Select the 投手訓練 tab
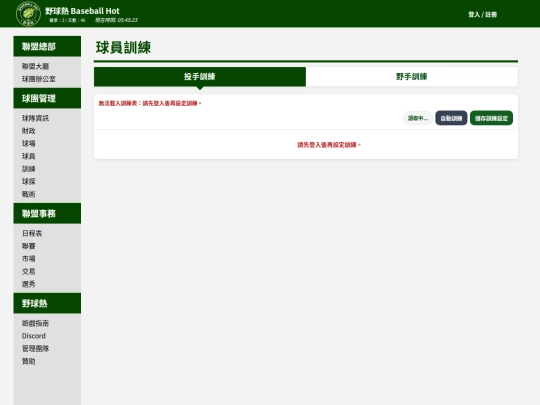 coord(200,76)
